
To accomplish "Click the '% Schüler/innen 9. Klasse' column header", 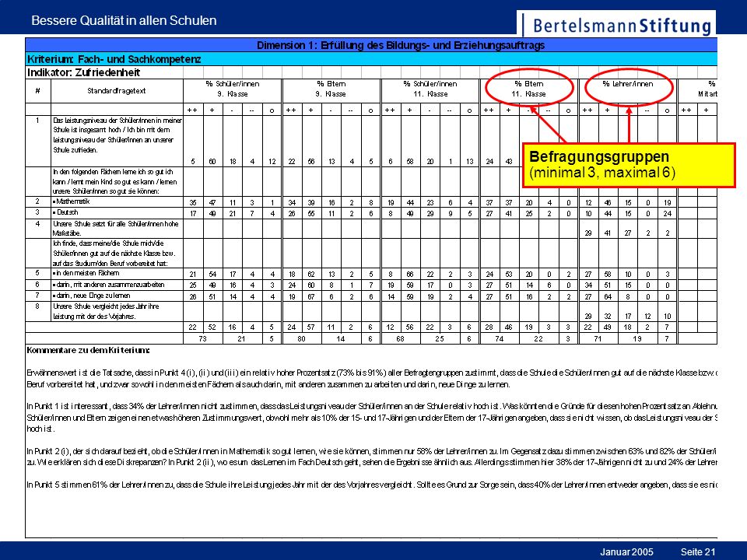I will click(x=233, y=89).
